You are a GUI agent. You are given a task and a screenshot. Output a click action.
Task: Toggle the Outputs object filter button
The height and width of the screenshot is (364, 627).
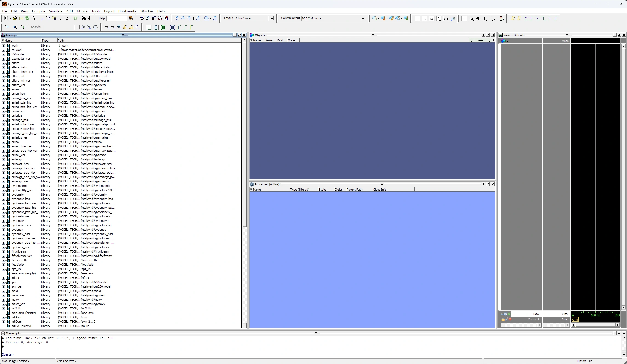(x=425, y=19)
